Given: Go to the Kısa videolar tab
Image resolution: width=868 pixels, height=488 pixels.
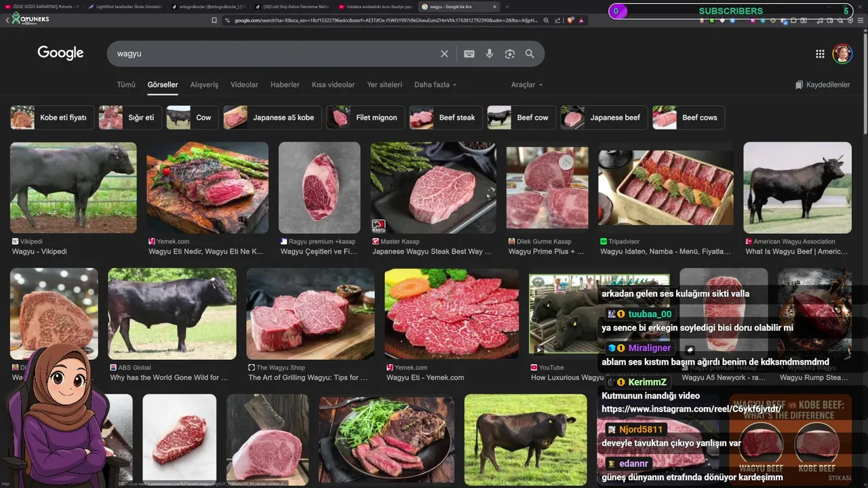Looking at the screenshot, I should (x=333, y=85).
